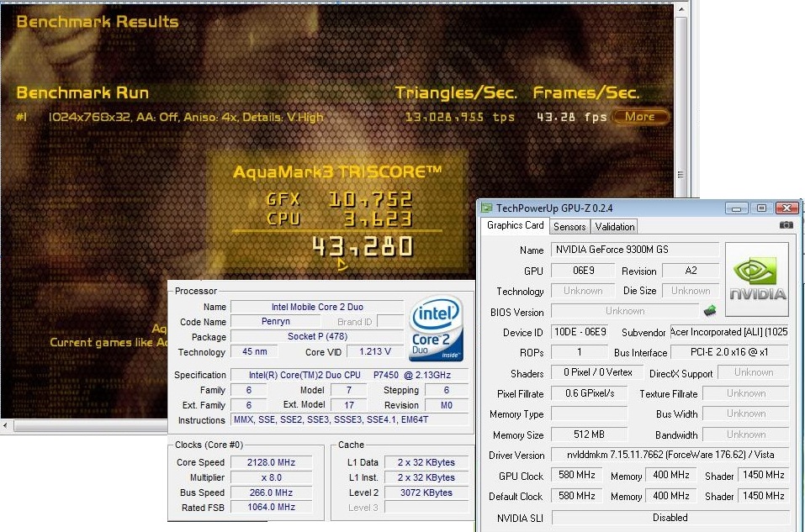Switch to the Validation tab in GPU-Z
Viewport: 805px width, 532px height.
tap(615, 227)
